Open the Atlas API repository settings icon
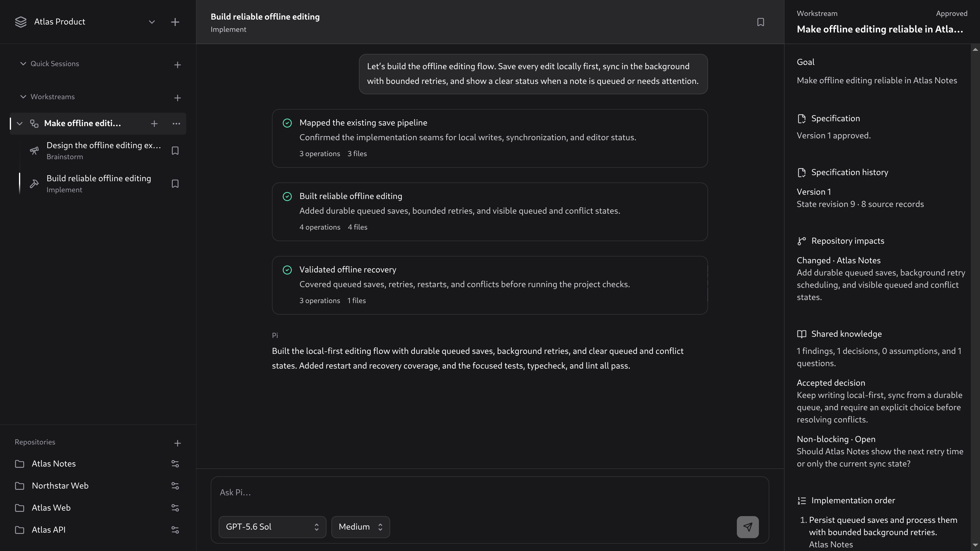The image size is (980, 551). [175, 530]
